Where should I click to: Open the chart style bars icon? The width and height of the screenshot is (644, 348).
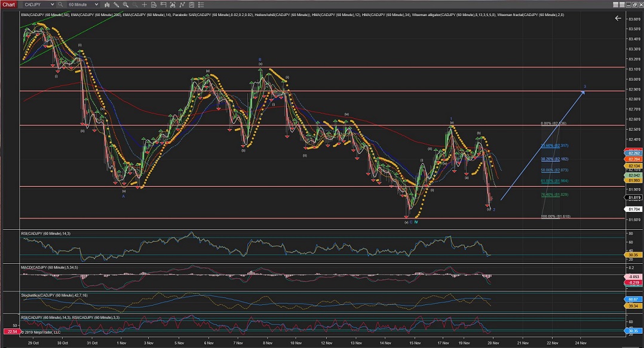coord(107,5)
